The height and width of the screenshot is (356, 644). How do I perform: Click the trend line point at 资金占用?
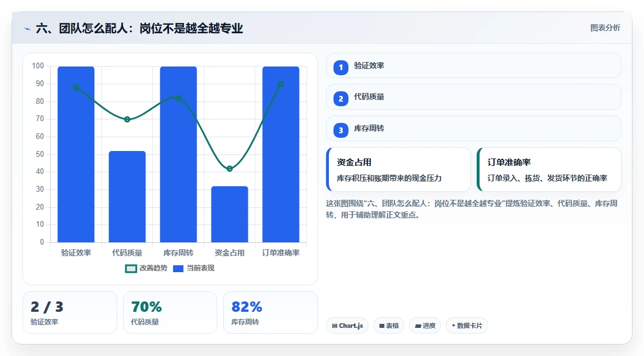click(x=229, y=169)
